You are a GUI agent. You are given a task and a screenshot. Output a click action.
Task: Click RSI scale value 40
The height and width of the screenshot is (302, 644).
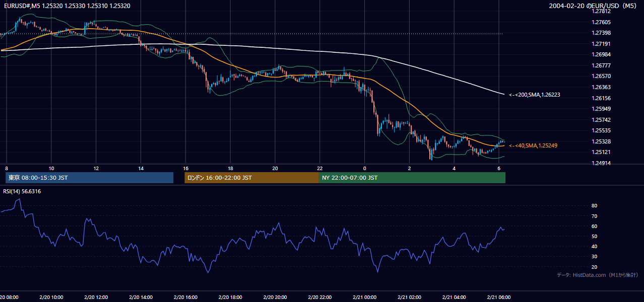pyautogui.click(x=594, y=246)
